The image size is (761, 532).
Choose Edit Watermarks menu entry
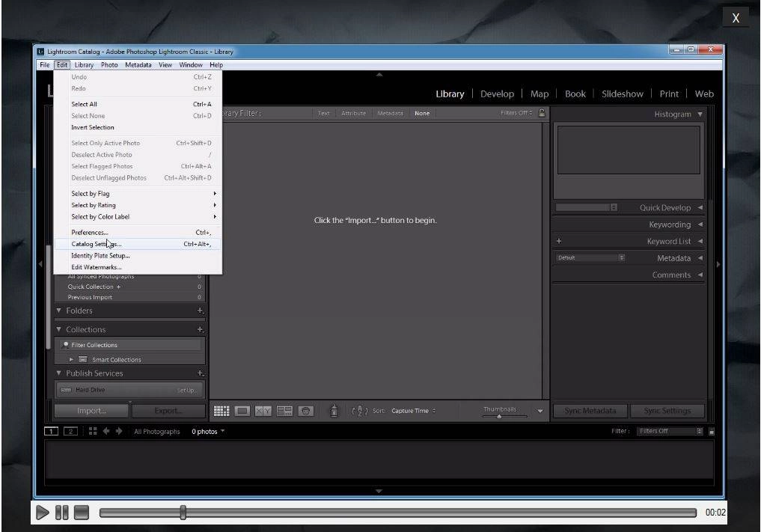click(138, 267)
